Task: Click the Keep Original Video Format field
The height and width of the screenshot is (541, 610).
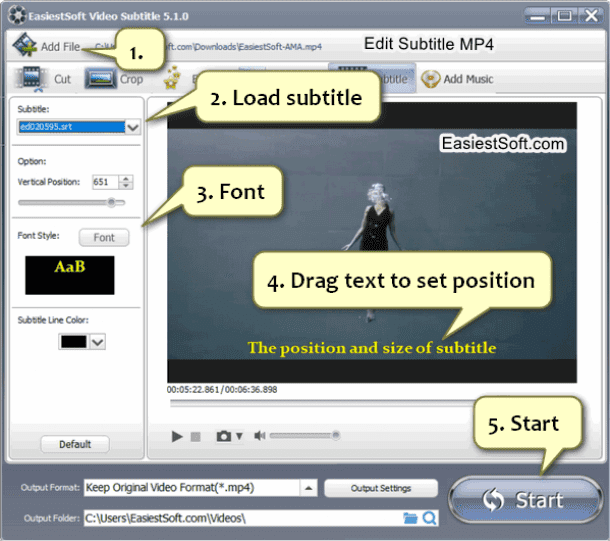Action: coord(191,488)
